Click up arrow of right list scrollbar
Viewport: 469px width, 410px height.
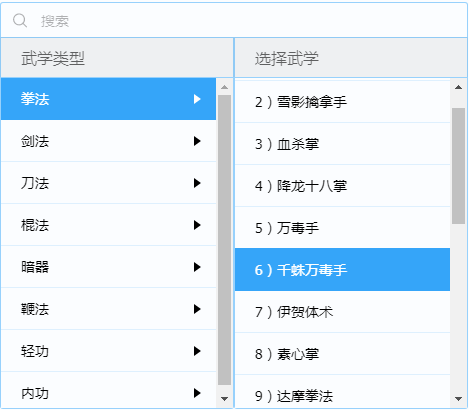point(458,87)
